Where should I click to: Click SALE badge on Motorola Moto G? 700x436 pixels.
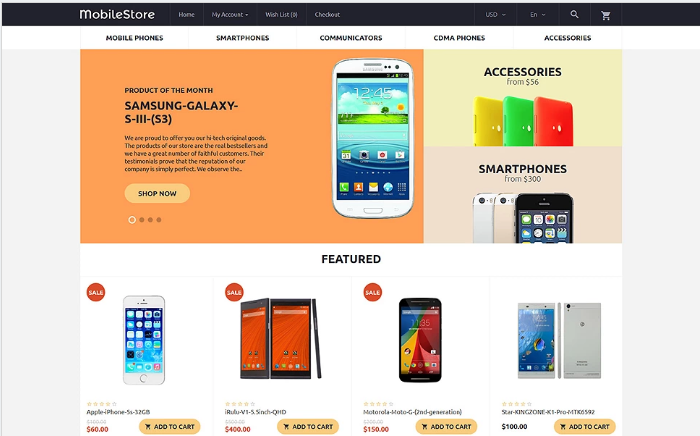click(x=372, y=292)
